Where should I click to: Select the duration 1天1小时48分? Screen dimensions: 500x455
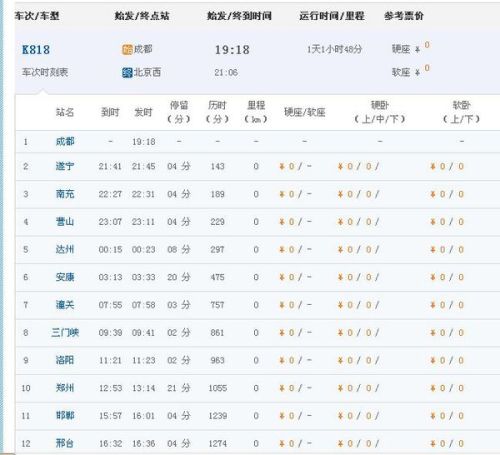(x=334, y=50)
